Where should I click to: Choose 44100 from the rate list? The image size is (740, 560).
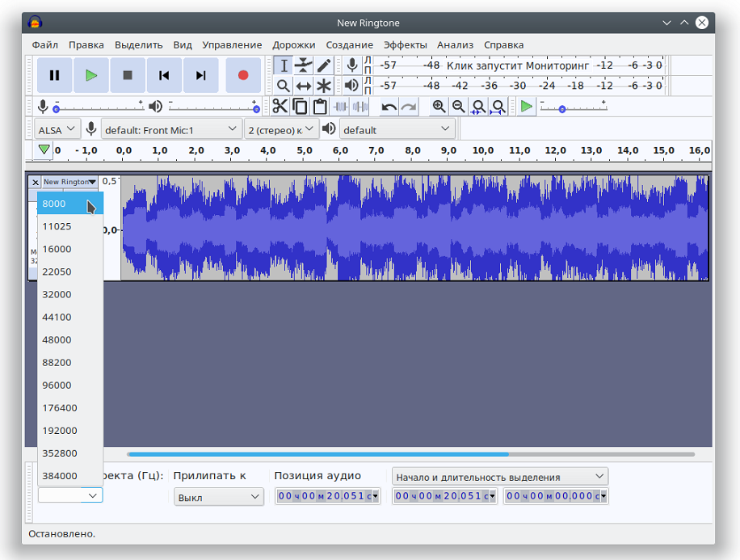(57, 318)
